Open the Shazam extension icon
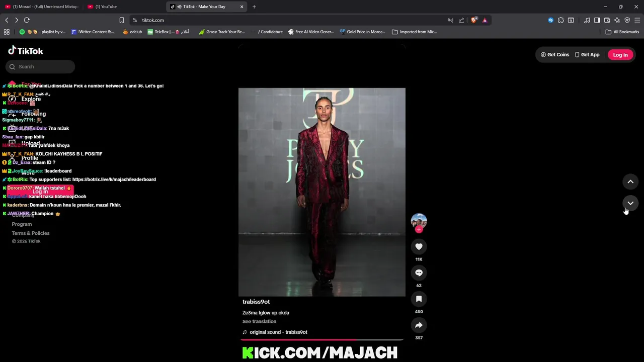644x362 pixels. 550,20
